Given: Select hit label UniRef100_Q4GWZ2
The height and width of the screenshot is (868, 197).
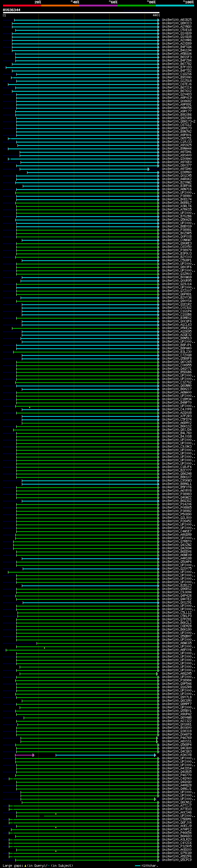Looking at the screenshot, I should [176, 497].
